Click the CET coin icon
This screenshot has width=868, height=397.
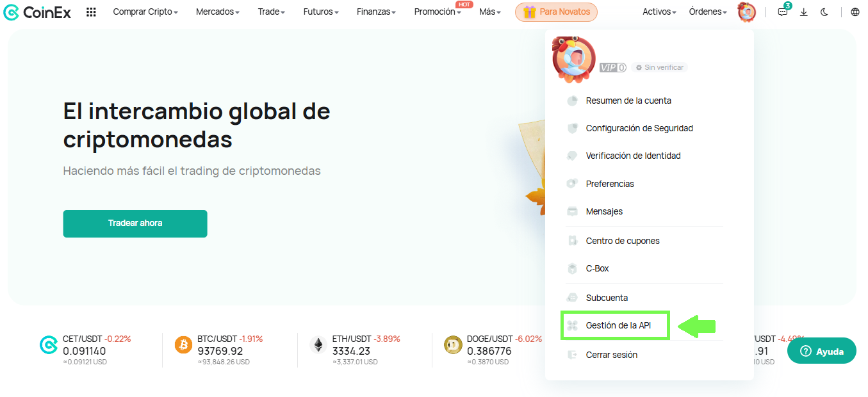49,345
